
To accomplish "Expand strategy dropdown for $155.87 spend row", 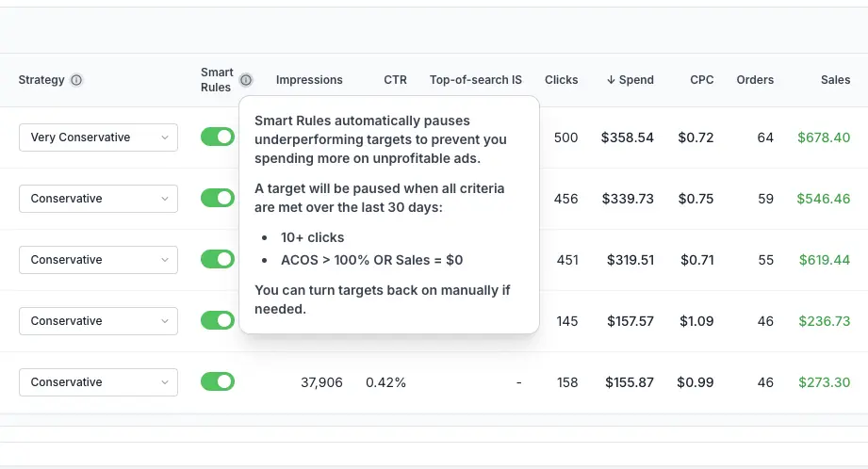I will click(99, 382).
